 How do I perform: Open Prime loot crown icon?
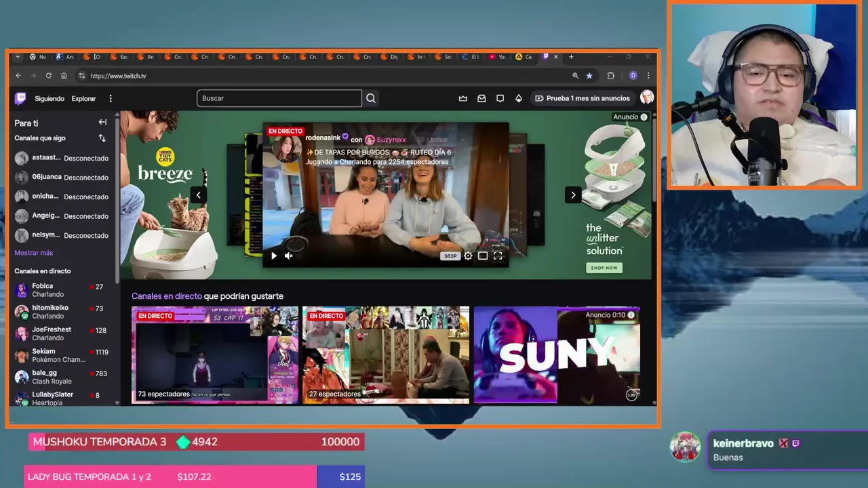[x=463, y=98]
